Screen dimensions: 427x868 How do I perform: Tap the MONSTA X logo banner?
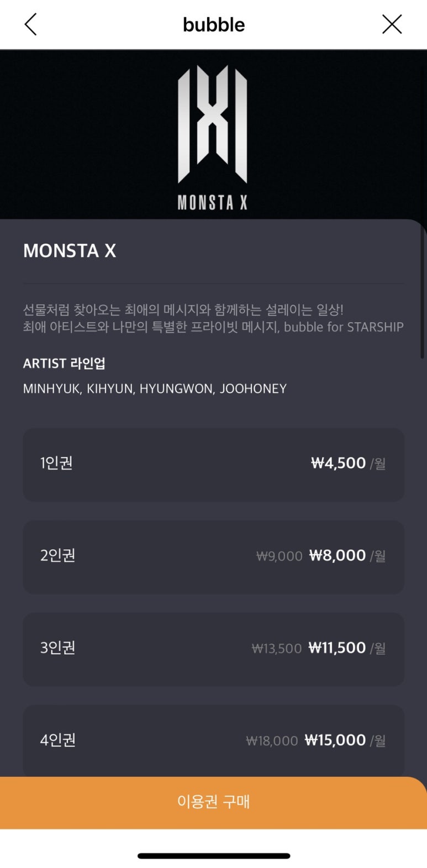pyautogui.click(x=213, y=135)
